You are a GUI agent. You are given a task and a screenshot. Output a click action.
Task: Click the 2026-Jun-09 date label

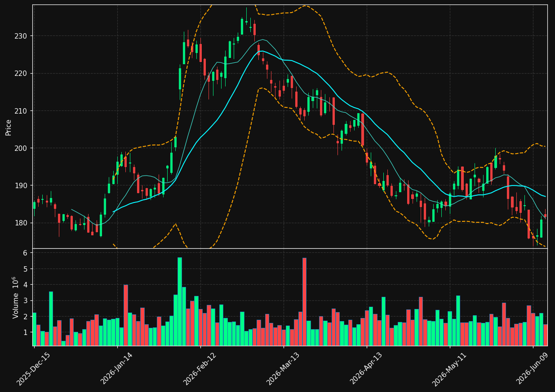tap(533, 369)
